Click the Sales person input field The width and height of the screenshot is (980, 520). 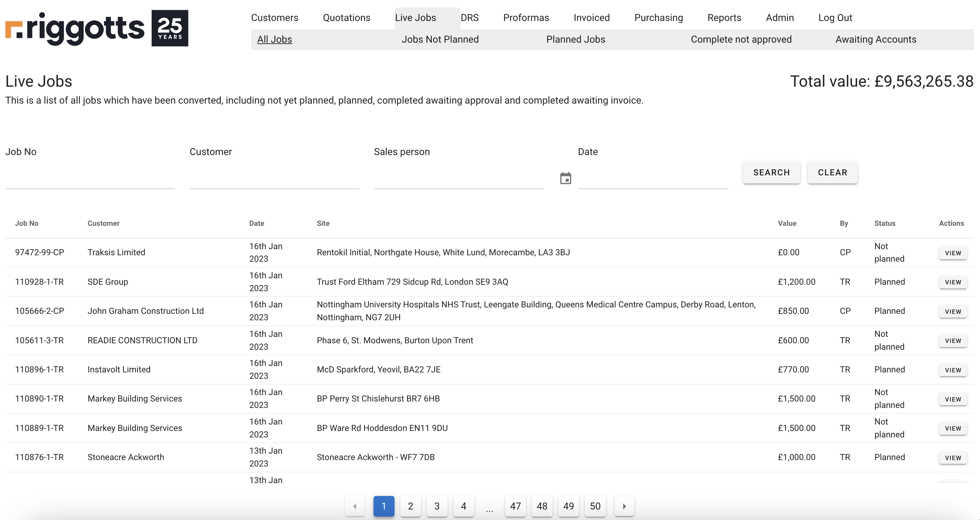coord(458,179)
